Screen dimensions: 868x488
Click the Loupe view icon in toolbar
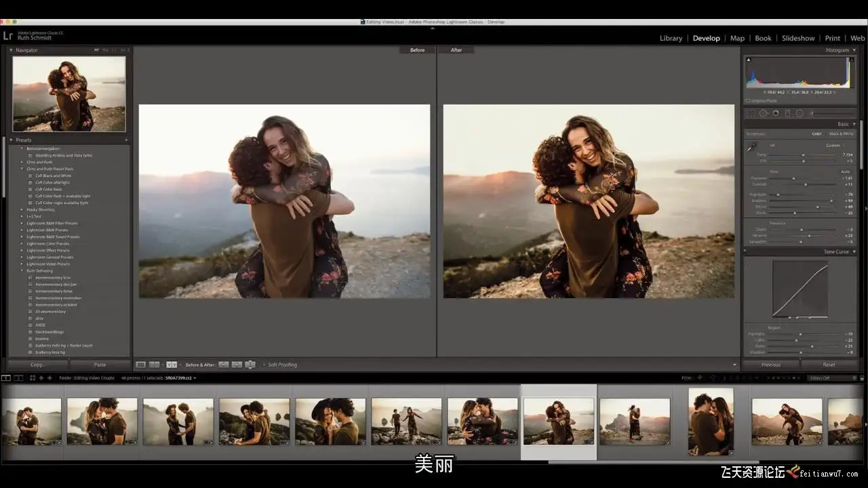[x=141, y=365]
